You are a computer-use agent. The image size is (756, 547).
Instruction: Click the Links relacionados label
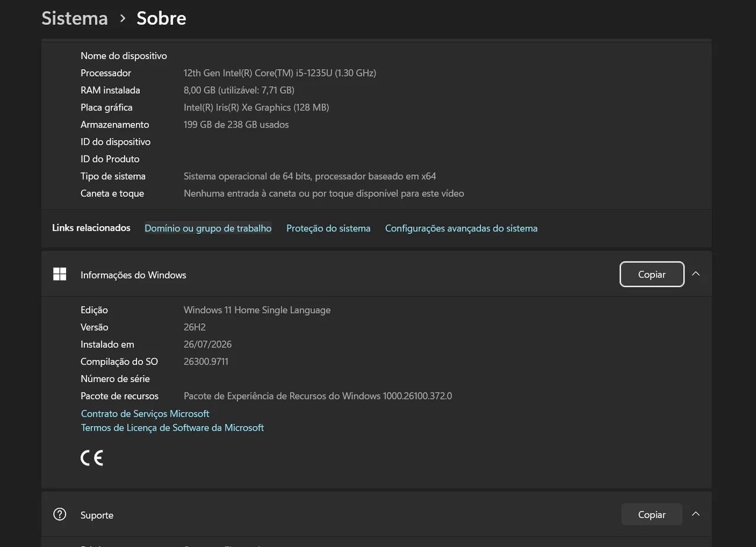pos(91,228)
